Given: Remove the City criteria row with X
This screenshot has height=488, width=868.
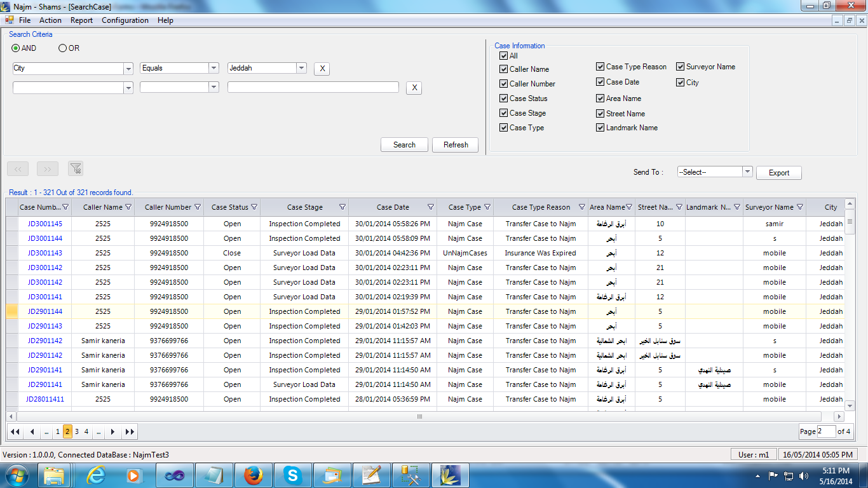Looking at the screenshot, I should pyautogui.click(x=322, y=69).
